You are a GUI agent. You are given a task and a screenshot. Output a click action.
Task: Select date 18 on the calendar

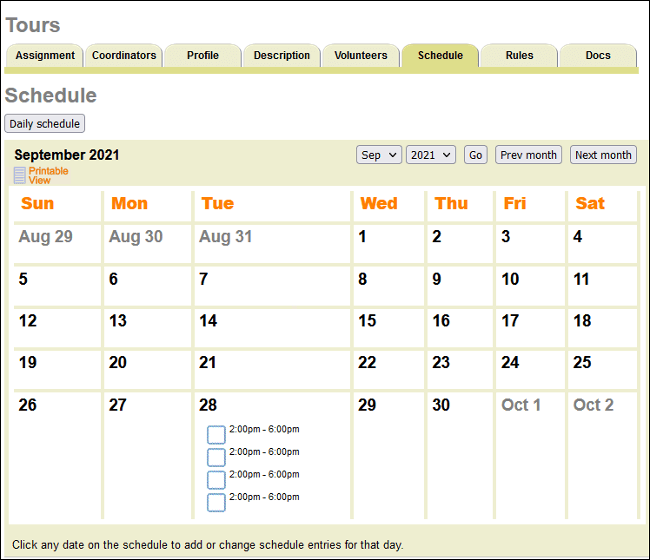click(582, 321)
